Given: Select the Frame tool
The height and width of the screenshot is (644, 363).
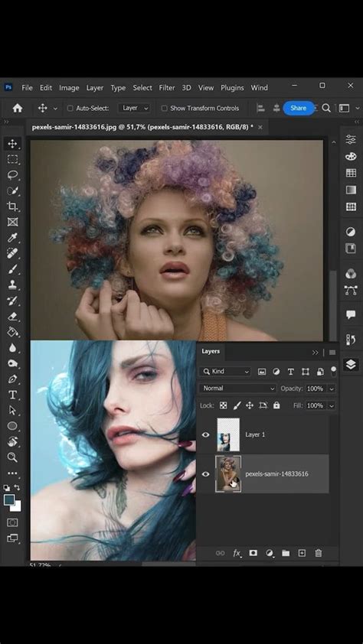Looking at the screenshot, I should coord(12,223).
